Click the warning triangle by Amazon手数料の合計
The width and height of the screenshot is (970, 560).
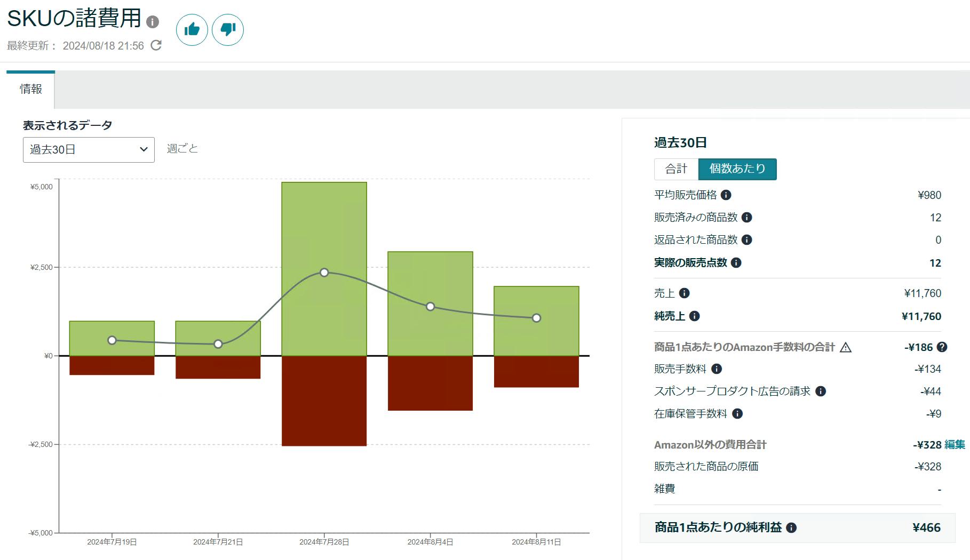[845, 348]
